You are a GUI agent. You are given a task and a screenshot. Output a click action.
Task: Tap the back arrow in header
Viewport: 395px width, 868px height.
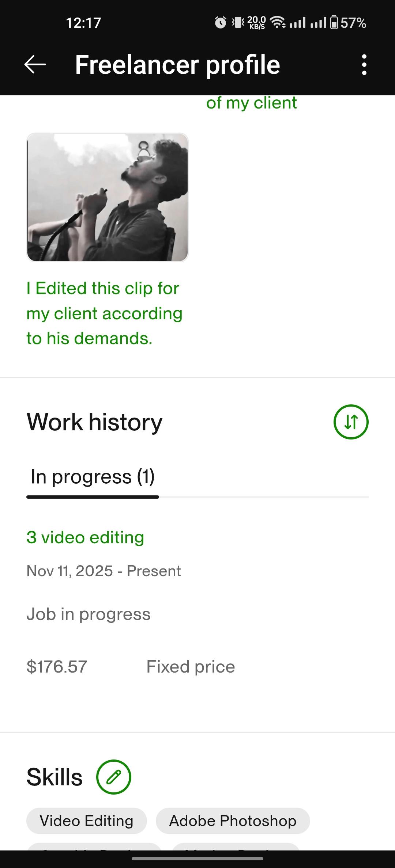[35, 65]
